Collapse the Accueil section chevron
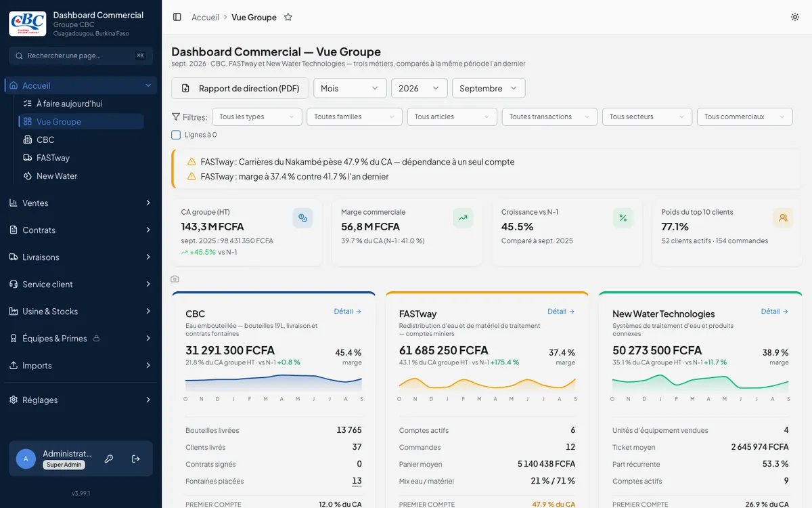Image resolution: width=812 pixels, height=508 pixels. click(148, 85)
